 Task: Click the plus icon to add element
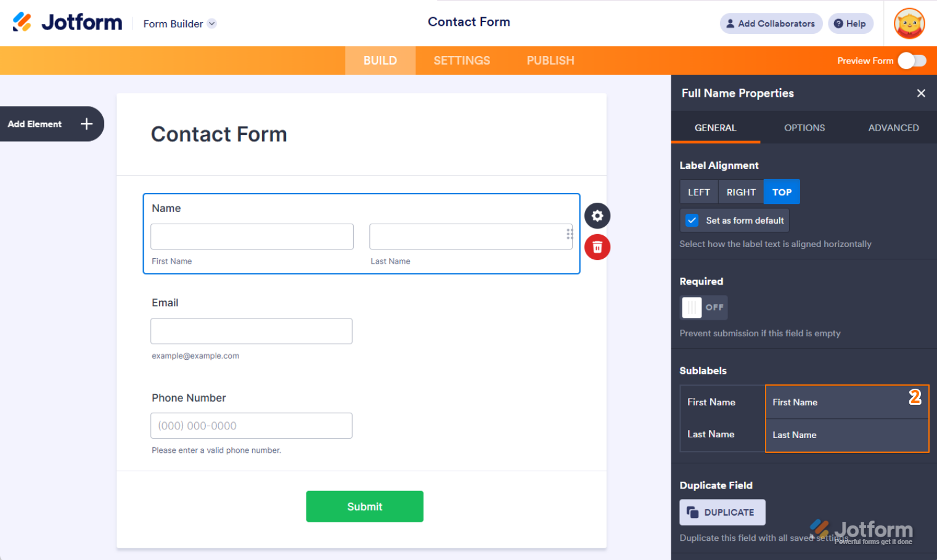[87, 124]
